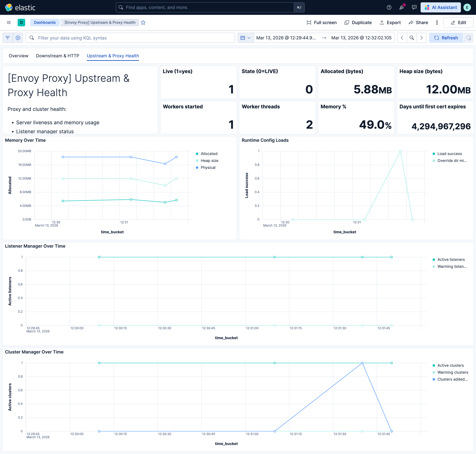This screenshot has width=476, height=454.
Task: Click the auto-refresh clock icon beside Refresh
Action: [x=469, y=38]
